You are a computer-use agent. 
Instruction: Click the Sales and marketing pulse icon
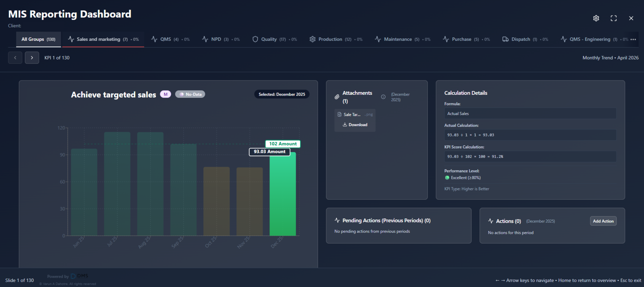click(x=71, y=39)
